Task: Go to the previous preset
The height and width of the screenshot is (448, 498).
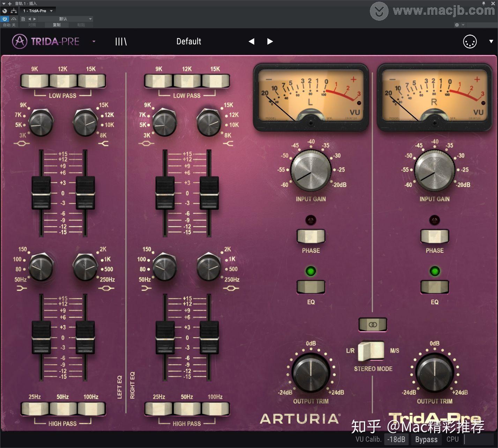Action: coord(251,42)
